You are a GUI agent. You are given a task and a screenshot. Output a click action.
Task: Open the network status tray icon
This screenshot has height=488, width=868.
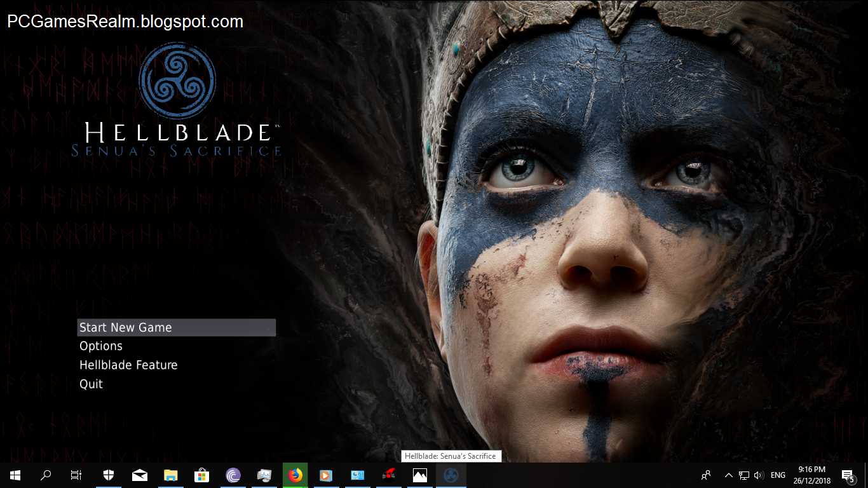pos(744,475)
